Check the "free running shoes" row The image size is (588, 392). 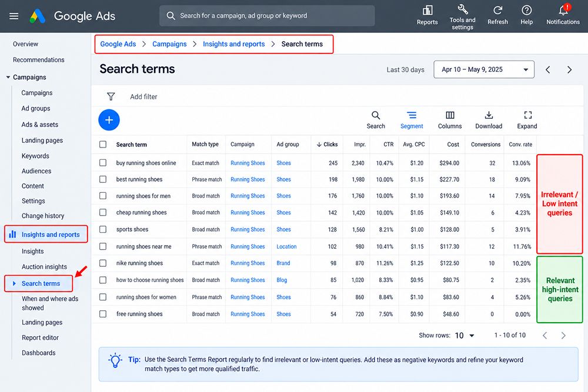tap(103, 314)
